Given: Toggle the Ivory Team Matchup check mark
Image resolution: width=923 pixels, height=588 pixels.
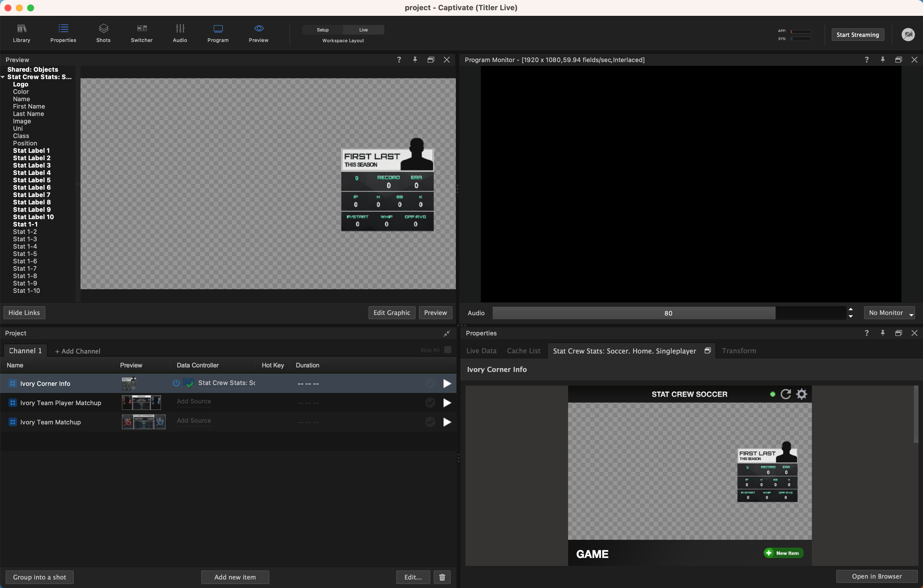Looking at the screenshot, I should [430, 422].
